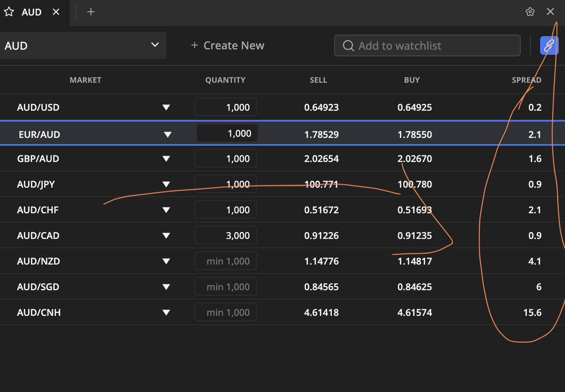The width and height of the screenshot is (565, 392).
Task: Buy AUD/NZD at 1.14817
Action: pos(415,261)
